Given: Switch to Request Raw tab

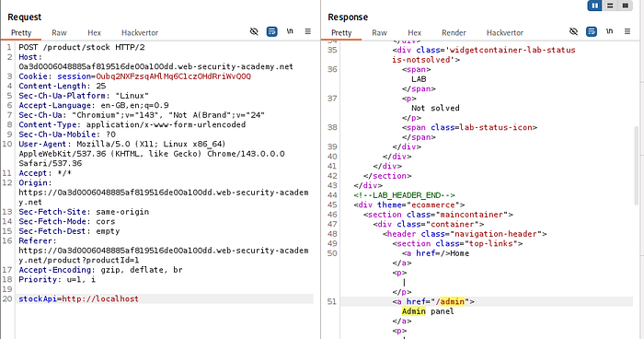Looking at the screenshot, I should coord(59,33).
